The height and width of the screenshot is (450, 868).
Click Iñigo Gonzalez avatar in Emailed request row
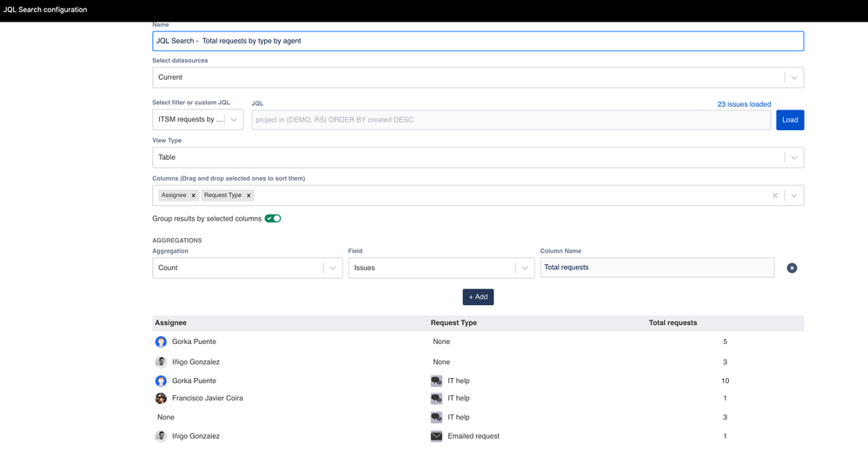tap(161, 436)
